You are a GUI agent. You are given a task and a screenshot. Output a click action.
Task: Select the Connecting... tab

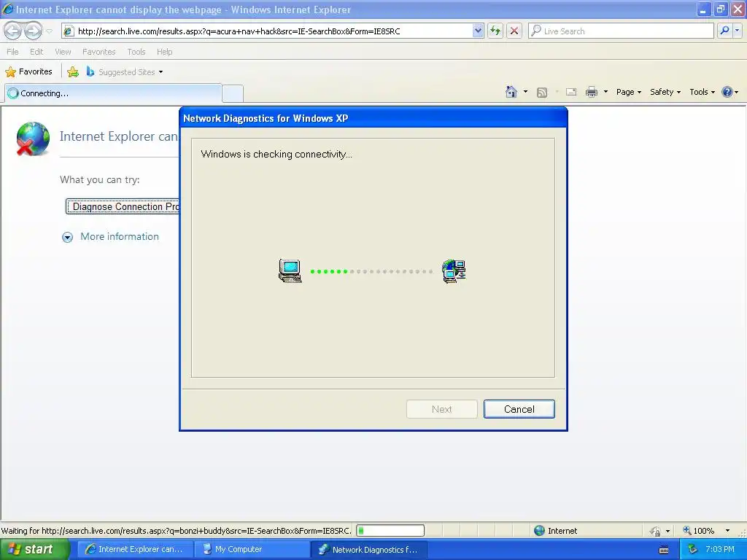point(113,93)
